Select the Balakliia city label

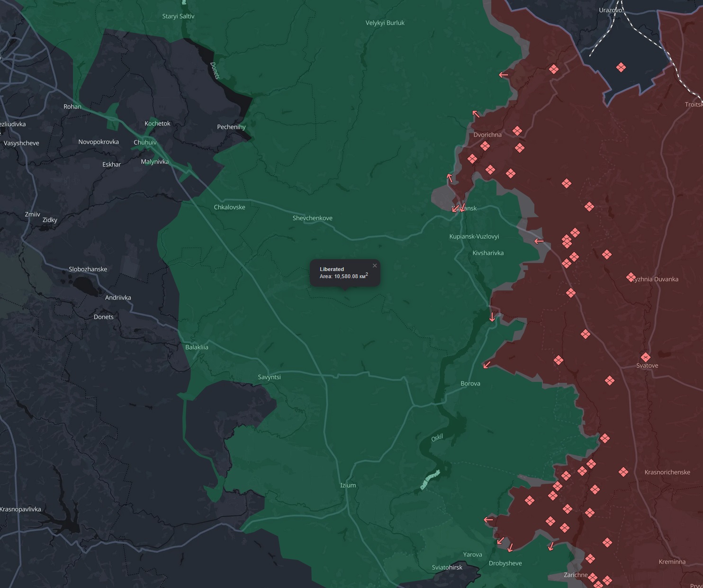(x=197, y=347)
